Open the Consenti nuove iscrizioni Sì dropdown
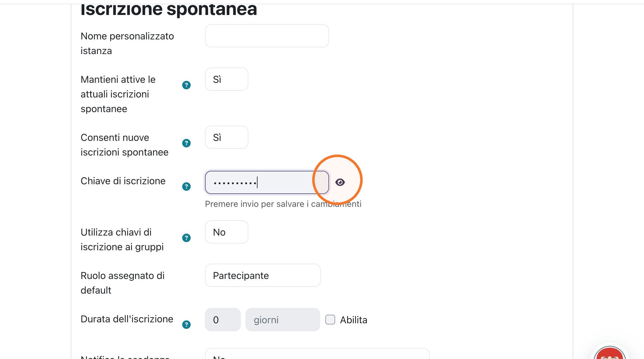Screen dimensions: 644x359 point(227,137)
